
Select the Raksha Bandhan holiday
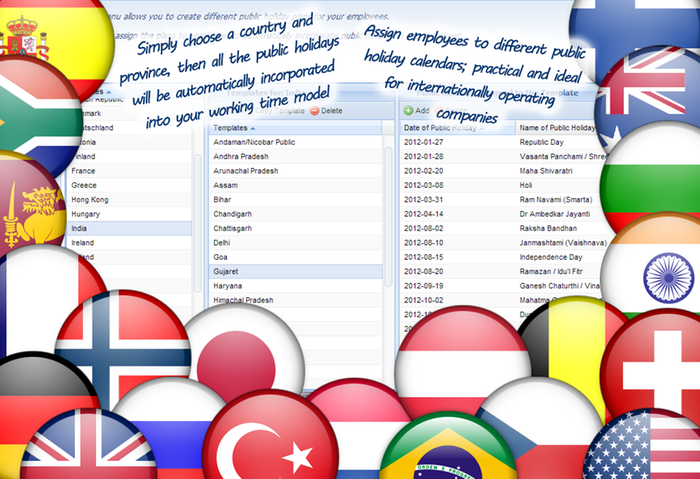pyautogui.click(x=548, y=228)
